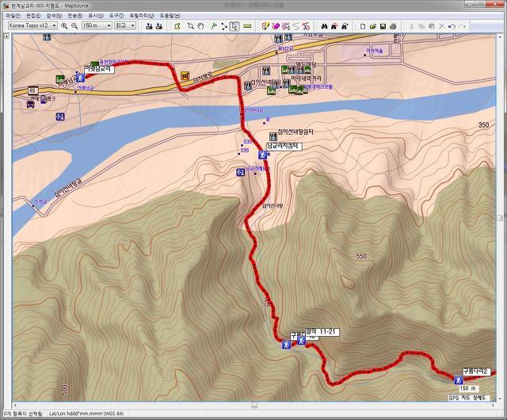Click the Open file folder icon

pyautogui.click(x=373, y=26)
